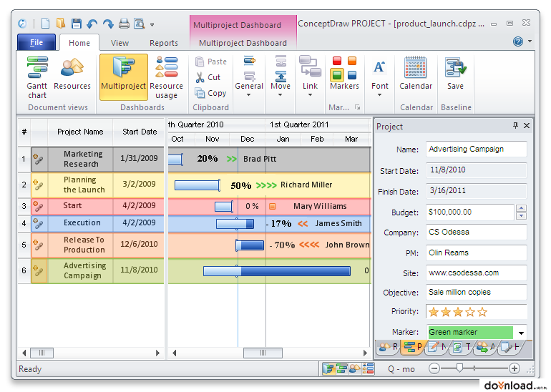
Task: Open the Marker dropdown Green marker
Action: pos(521,333)
